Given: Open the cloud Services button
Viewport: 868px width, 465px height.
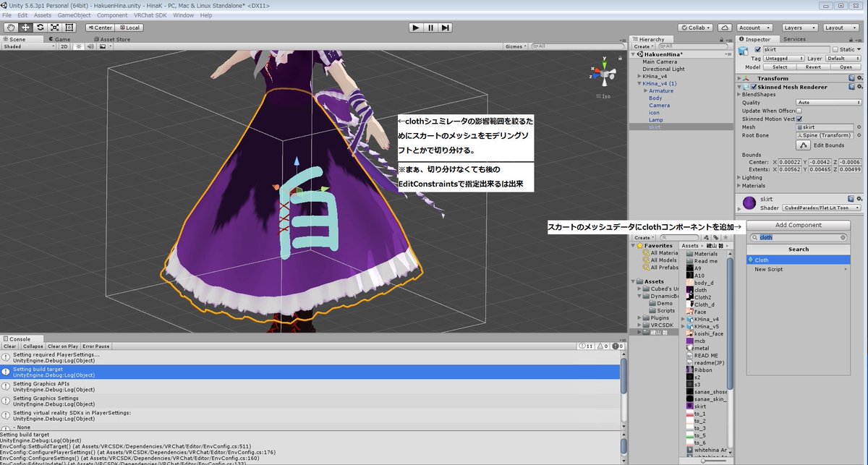Looking at the screenshot, I should pyautogui.click(x=724, y=27).
